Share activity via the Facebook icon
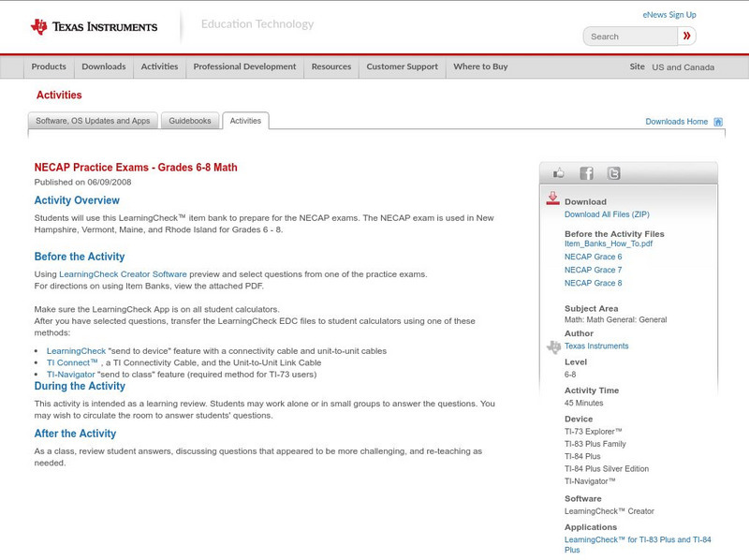This screenshot has height=560, width=749. coord(587,172)
